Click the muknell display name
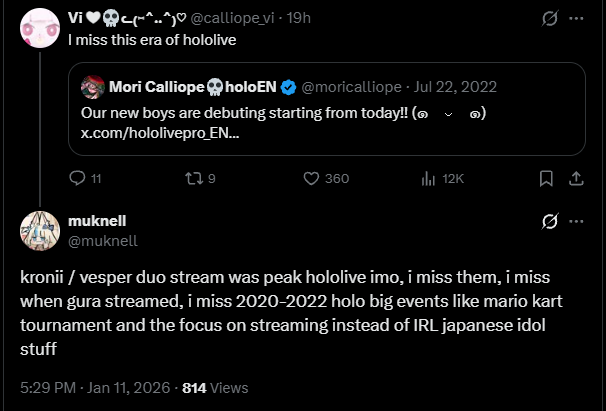Screen dimensions: 606x411 (97, 221)
